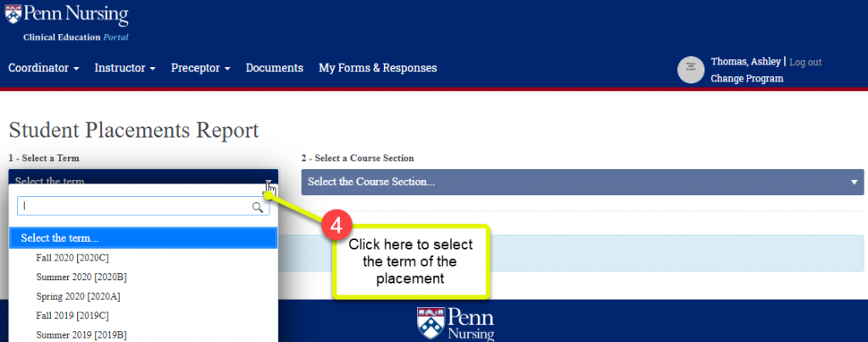
Task: Click the Penn Nursing footer logo
Action: click(x=455, y=323)
